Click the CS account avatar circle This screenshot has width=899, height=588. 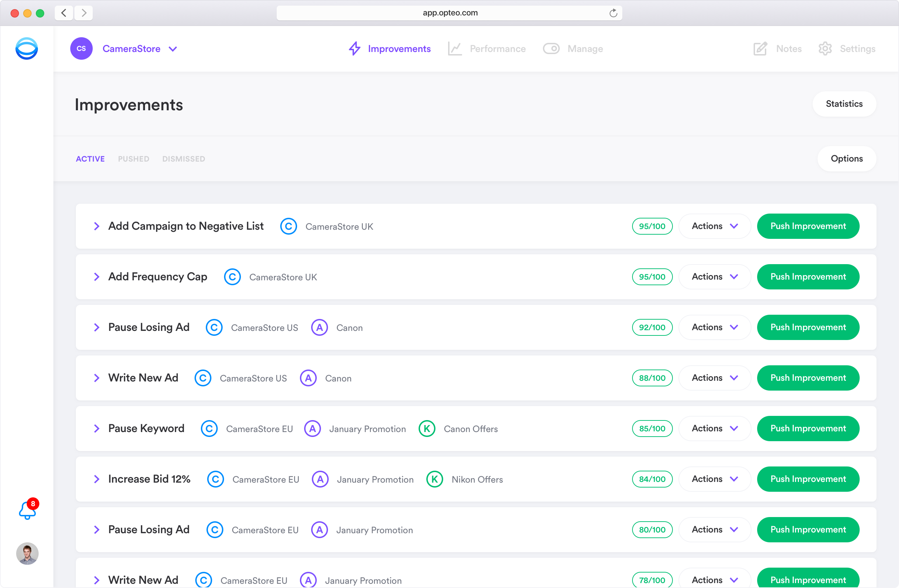click(81, 48)
